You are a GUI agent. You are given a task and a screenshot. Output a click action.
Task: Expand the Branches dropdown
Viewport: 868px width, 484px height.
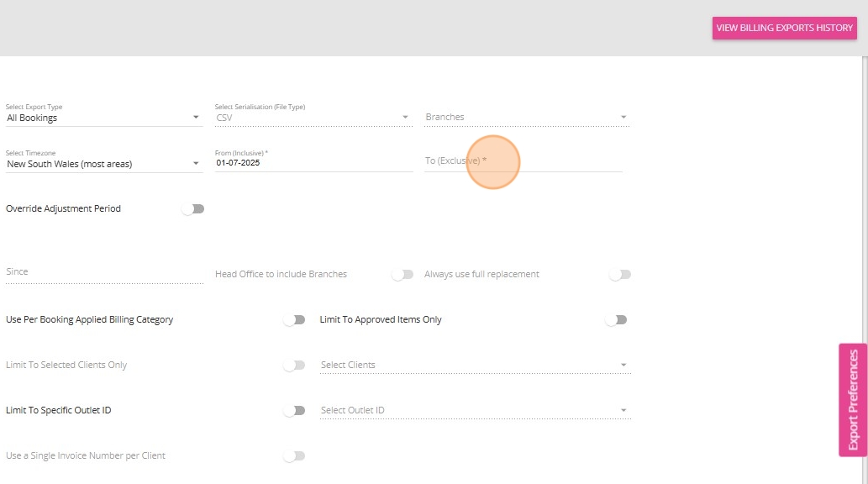[527, 118]
